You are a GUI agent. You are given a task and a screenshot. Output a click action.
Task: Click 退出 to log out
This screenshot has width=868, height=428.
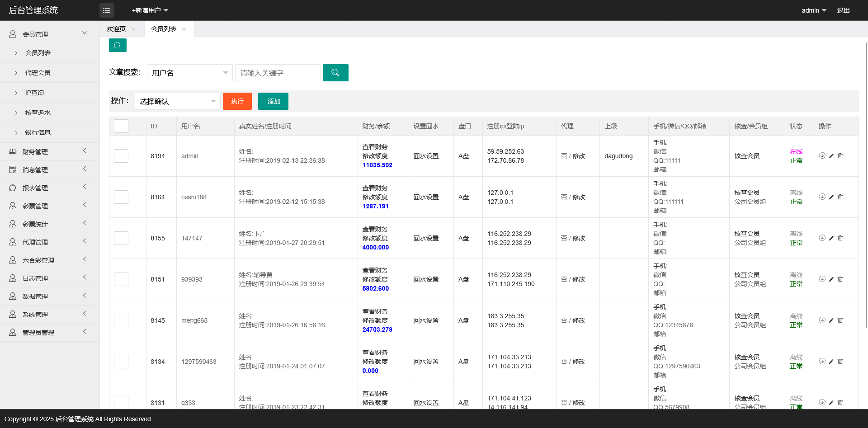click(843, 10)
